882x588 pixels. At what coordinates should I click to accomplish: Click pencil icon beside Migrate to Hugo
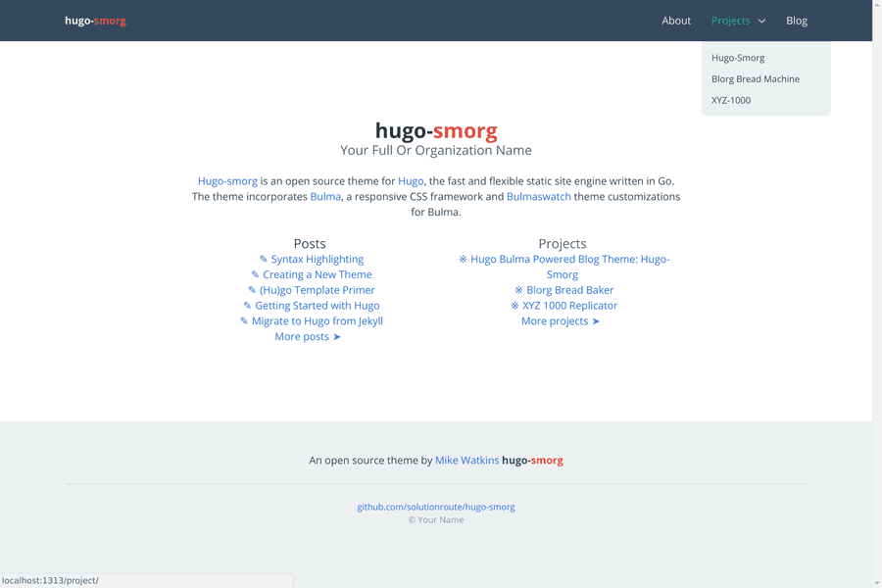244,320
